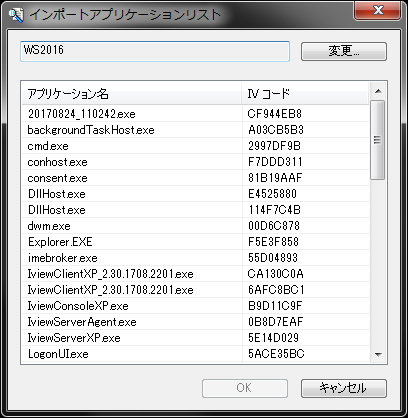Select backgroundTaskHost.exe in the list
This screenshot has height=418, width=408.
click(x=195, y=130)
